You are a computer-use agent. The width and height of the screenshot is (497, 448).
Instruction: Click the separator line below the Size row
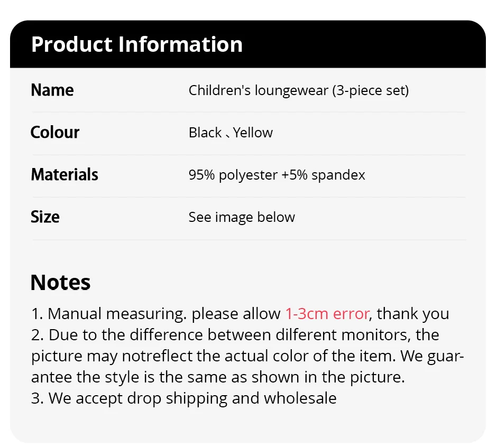tap(248, 240)
